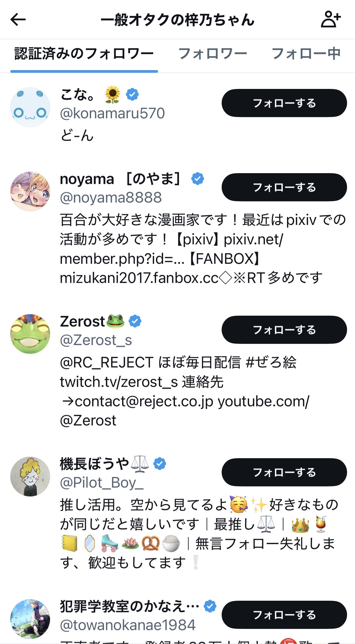Viewport: 355px width, 644px height.
Task: Follow the @Zerost_s account
Action: 284,330
